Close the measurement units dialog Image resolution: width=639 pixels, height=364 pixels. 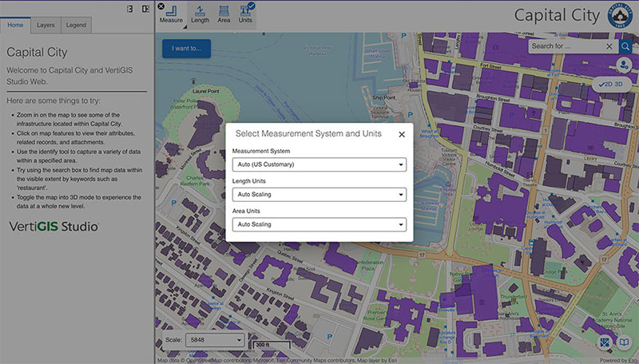click(402, 134)
